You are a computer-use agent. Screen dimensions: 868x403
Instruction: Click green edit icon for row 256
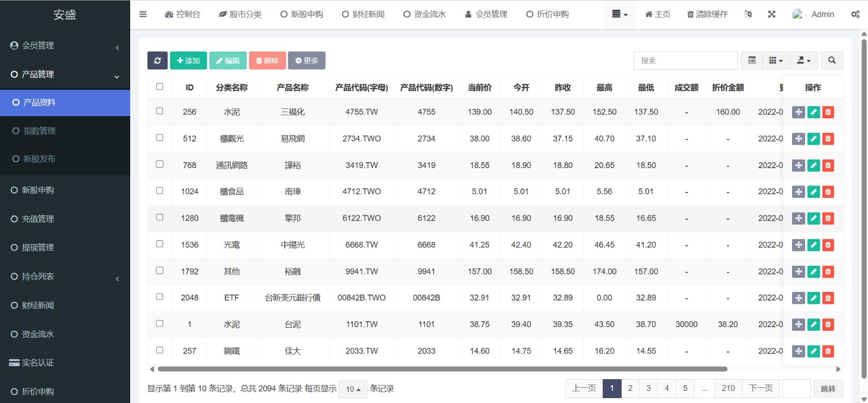[x=813, y=112]
